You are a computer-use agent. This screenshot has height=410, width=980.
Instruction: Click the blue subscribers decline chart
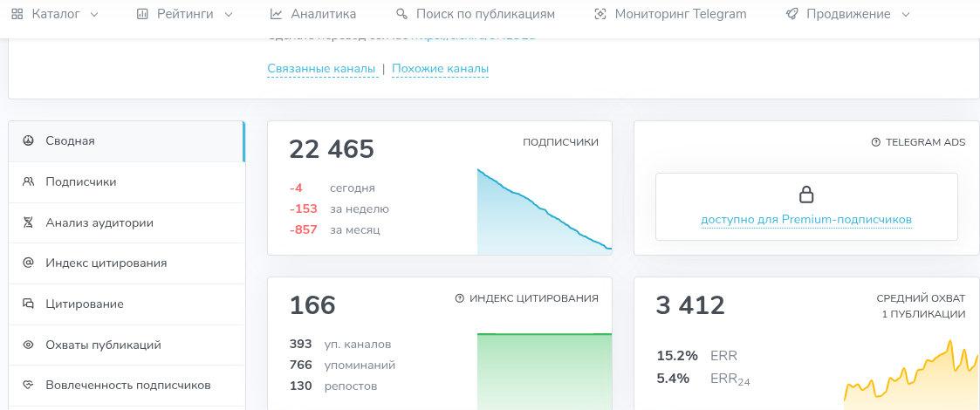[545, 211]
